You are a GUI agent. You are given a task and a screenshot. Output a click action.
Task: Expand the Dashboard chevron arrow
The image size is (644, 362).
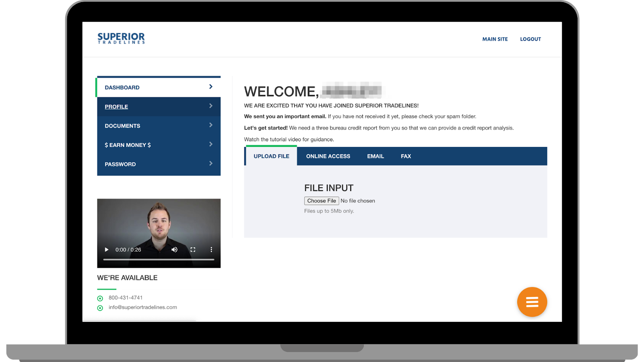coord(211,87)
